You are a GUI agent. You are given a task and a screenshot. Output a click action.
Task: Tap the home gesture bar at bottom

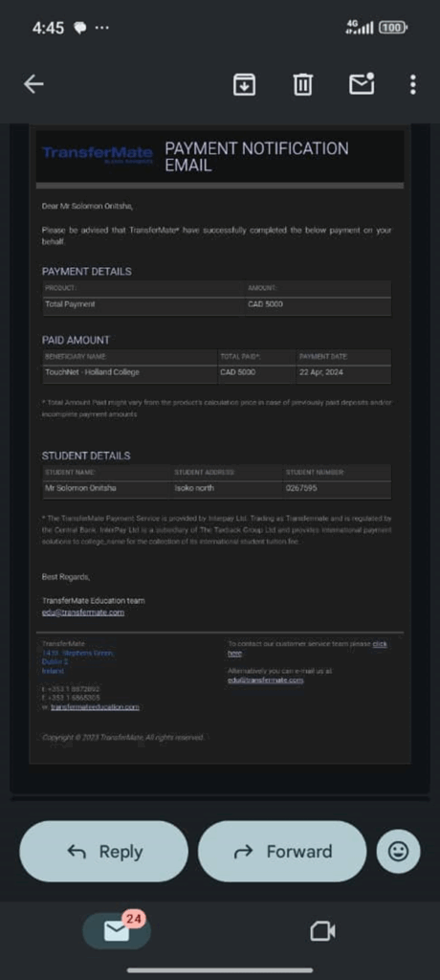220,970
